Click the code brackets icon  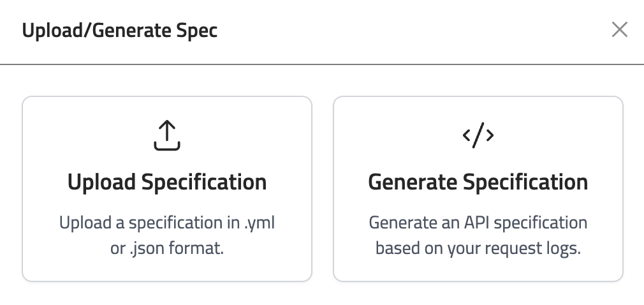[478, 135]
